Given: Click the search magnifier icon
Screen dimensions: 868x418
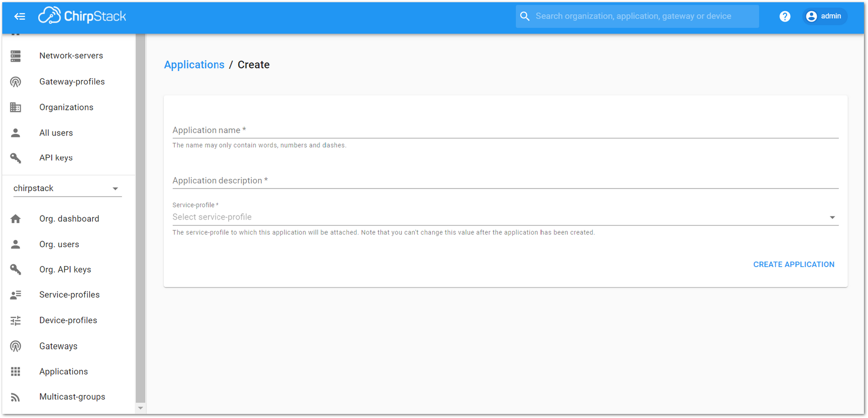Looking at the screenshot, I should pos(524,16).
